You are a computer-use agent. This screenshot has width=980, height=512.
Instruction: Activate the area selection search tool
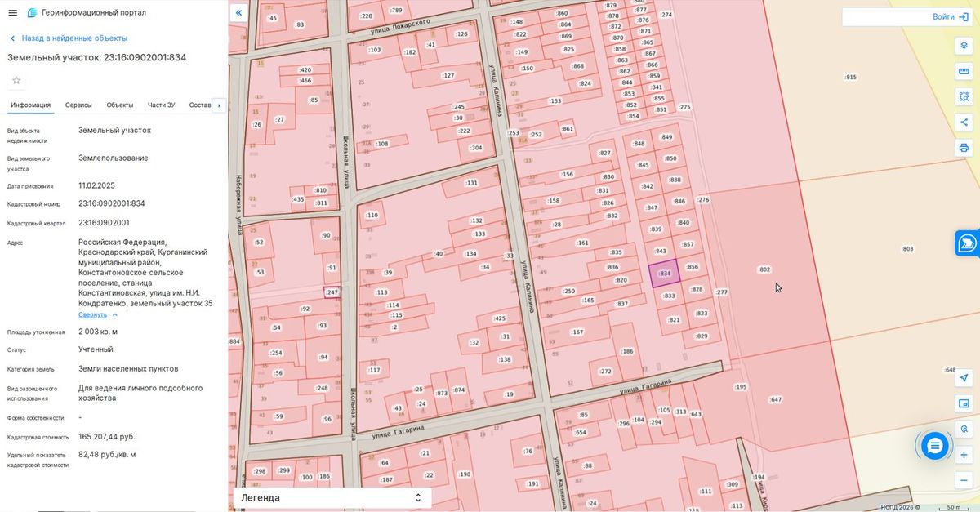964,96
